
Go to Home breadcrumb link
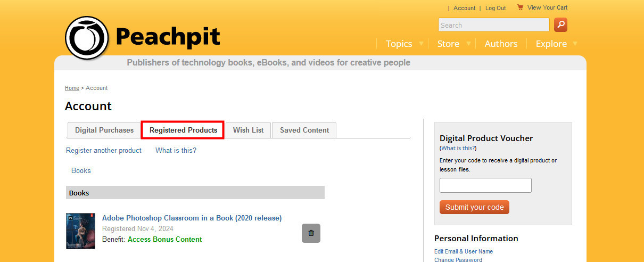72,88
